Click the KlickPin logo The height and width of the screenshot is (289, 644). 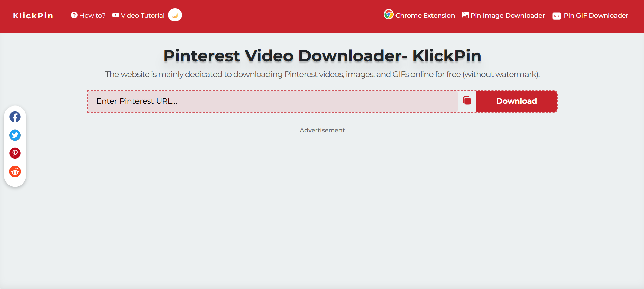33,16
